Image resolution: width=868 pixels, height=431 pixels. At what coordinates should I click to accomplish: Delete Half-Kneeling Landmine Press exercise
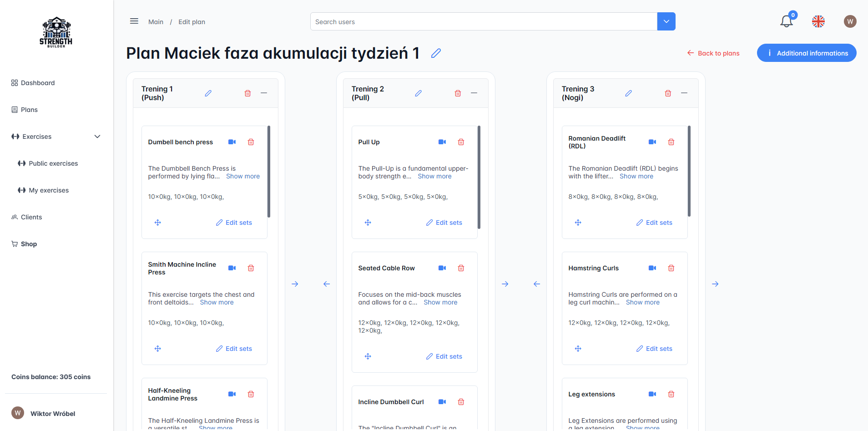[x=251, y=394]
